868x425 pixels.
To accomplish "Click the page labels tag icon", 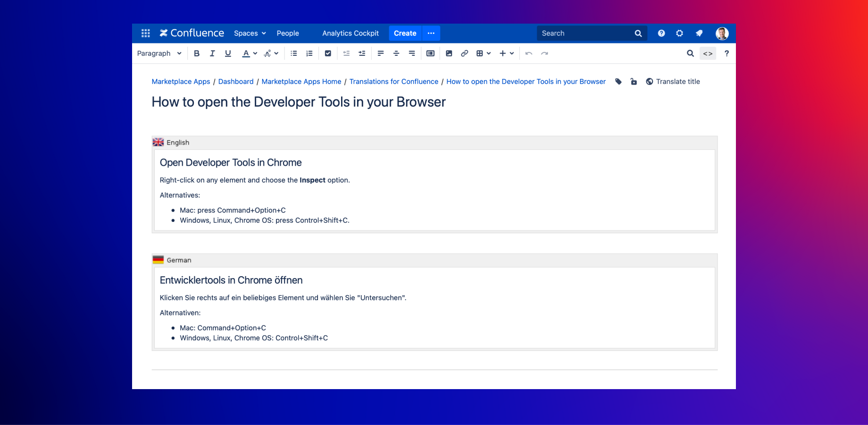I will pos(618,82).
